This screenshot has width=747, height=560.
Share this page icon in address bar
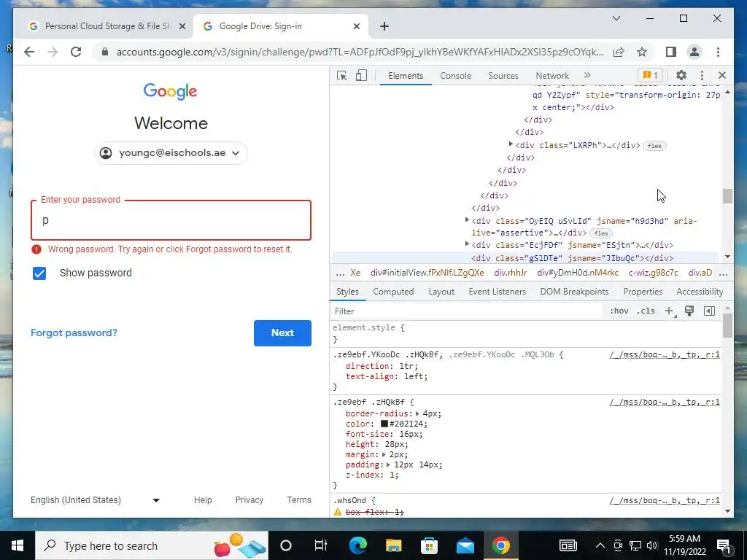(x=619, y=52)
